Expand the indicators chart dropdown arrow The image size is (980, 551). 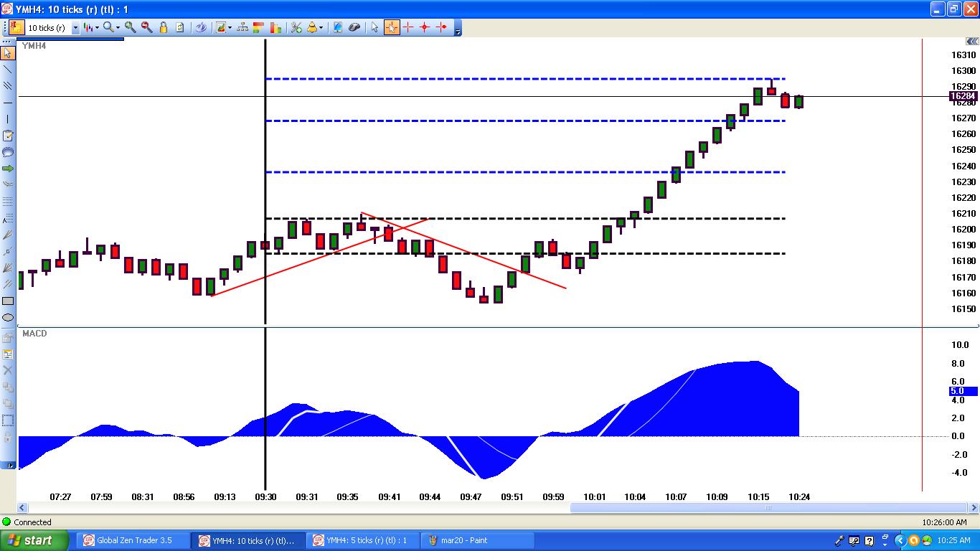coord(230,28)
